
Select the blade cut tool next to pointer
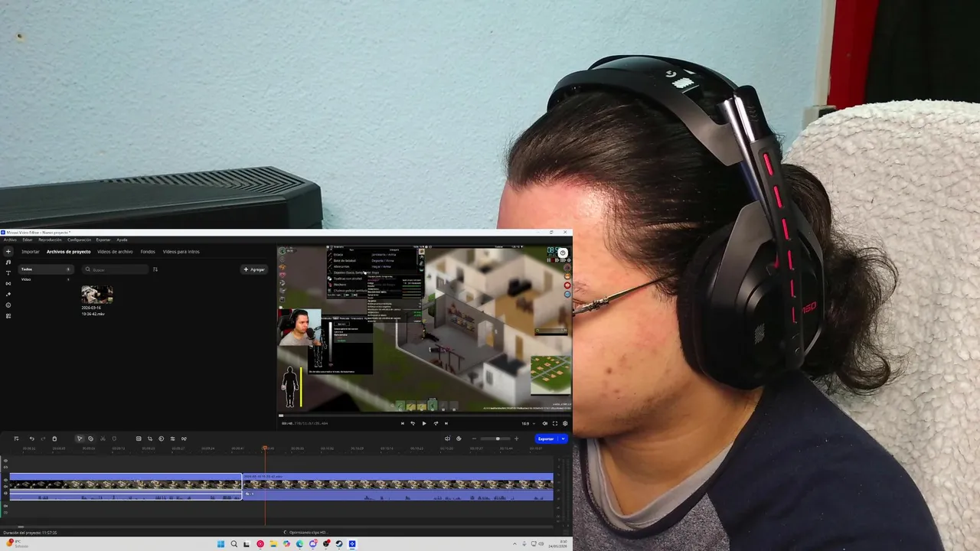90,439
